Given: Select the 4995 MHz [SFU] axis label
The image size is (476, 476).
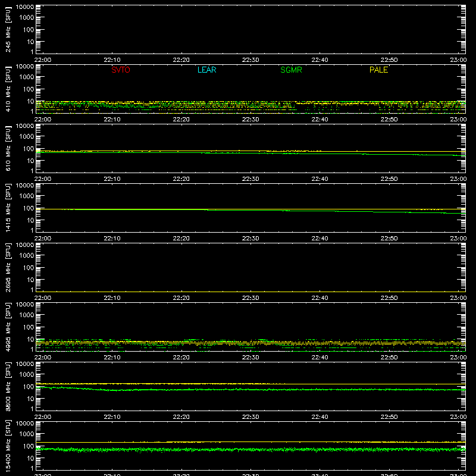Looking at the screenshot, I should tap(8, 327).
